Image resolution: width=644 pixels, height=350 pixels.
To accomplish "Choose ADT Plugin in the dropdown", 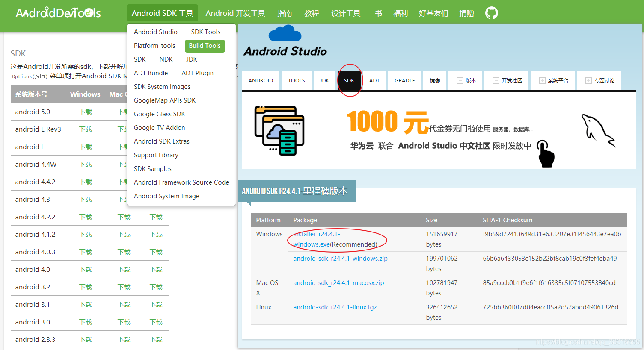I will coord(197,73).
